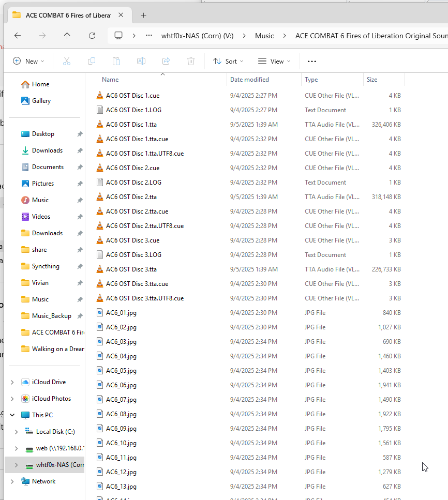Screen dimensions: 448x500
Task: Expand the iCloud Drive tree node
Action: click(x=12, y=382)
